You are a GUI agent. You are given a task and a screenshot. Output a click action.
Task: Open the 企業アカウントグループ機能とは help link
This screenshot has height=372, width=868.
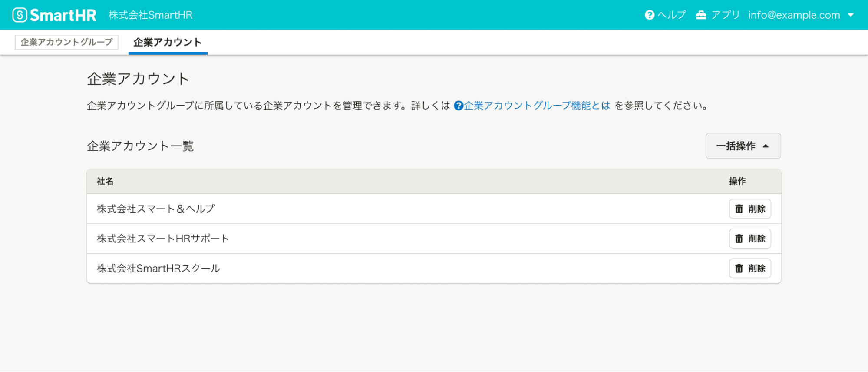click(532, 106)
